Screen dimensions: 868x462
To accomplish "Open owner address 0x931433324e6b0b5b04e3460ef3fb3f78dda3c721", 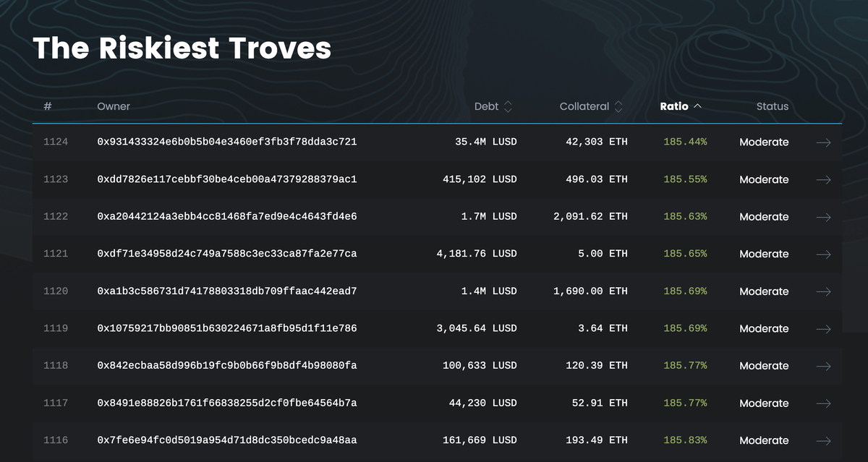I will click(x=226, y=142).
